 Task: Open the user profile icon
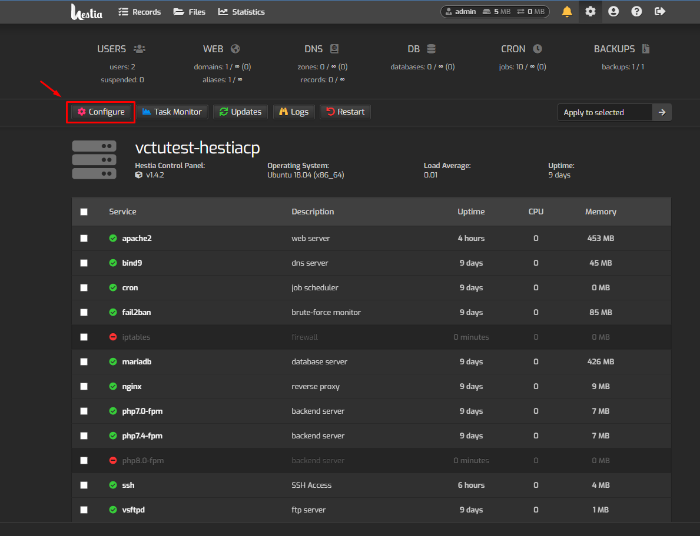tap(613, 12)
